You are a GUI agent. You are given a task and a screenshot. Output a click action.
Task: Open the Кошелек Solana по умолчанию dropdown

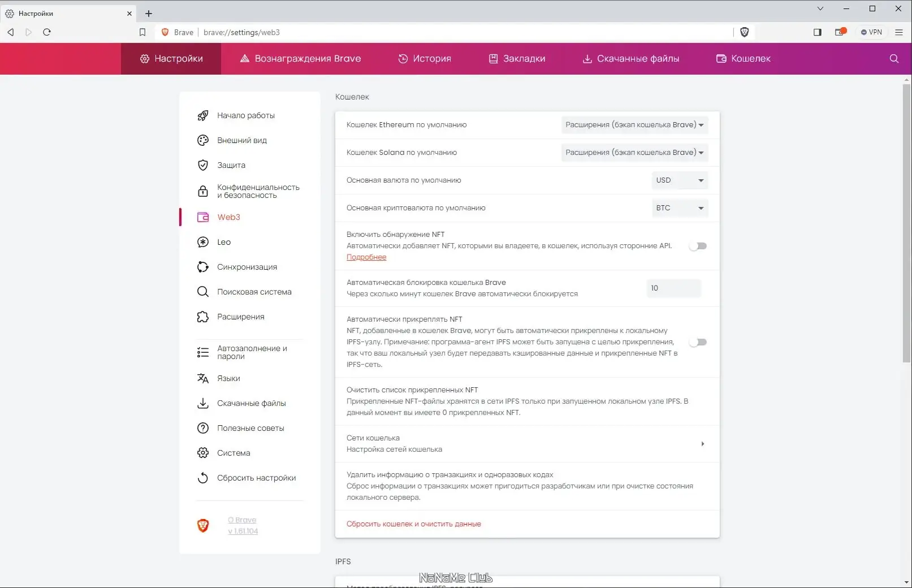[x=634, y=153]
